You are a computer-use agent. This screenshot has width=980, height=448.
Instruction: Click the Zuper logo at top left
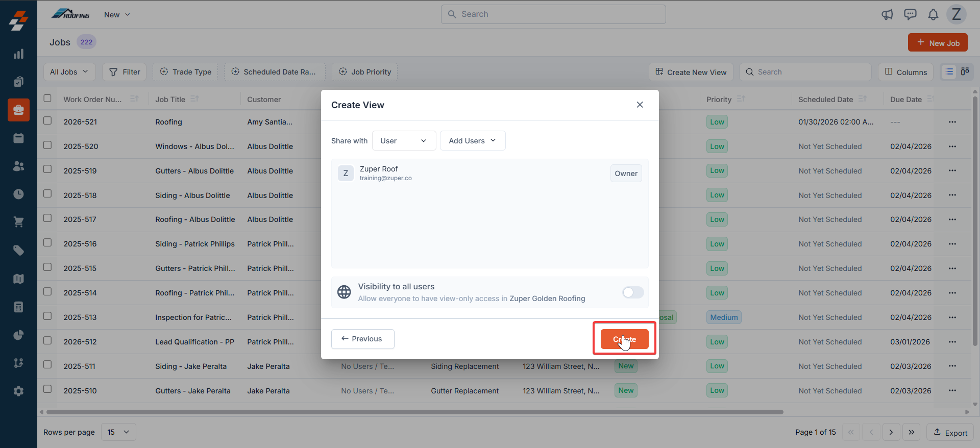click(x=18, y=20)
